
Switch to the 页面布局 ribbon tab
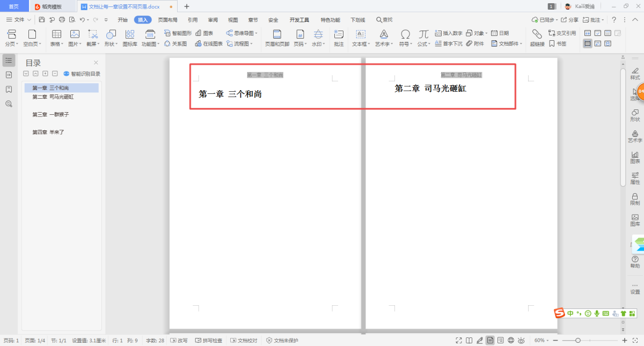(167, 20)
